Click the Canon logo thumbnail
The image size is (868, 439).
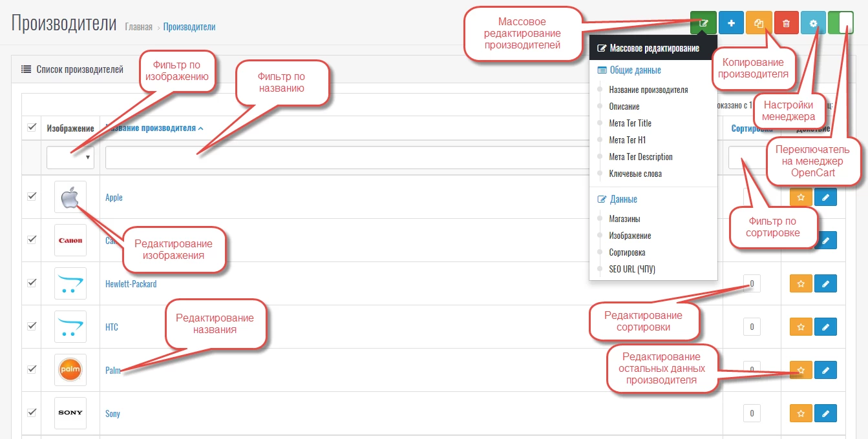click(x=70, y=240)
